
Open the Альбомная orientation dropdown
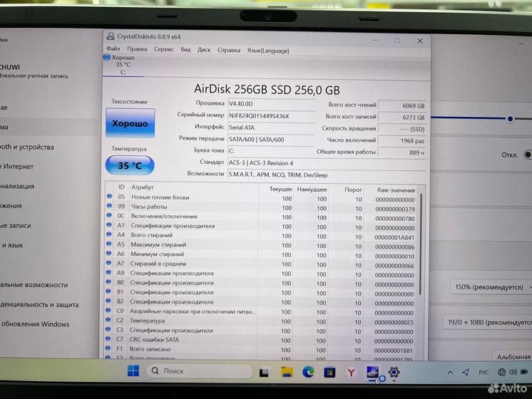point(512,357)
